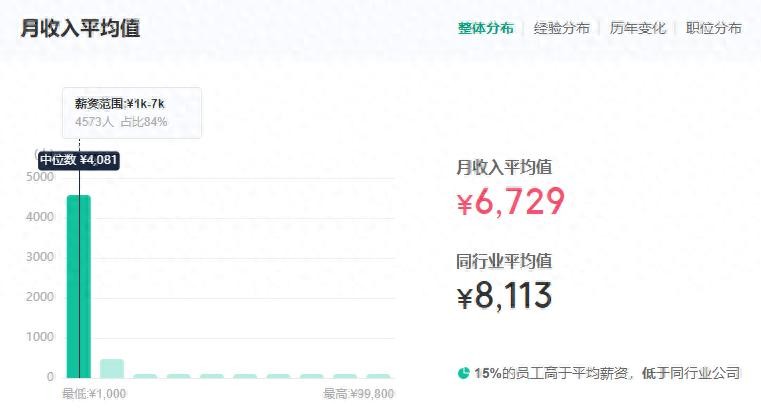
Task: Switch to the 经验分布 tab
Action: [x=561, y=28]
